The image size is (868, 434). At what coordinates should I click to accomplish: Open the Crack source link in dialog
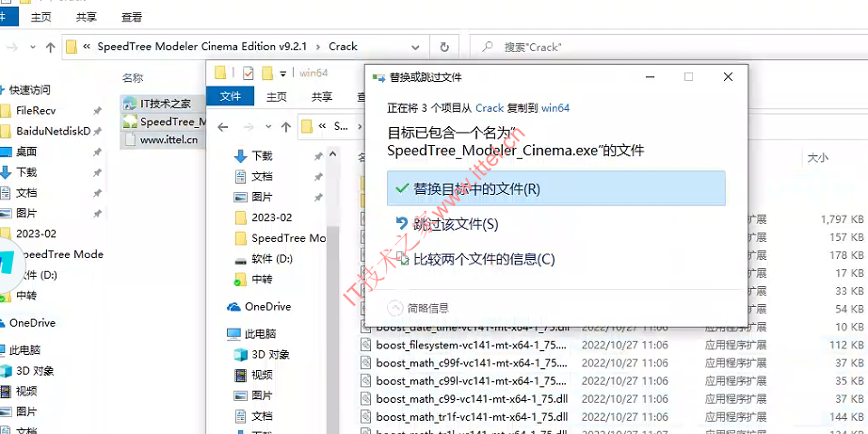[x=490, y=108]
